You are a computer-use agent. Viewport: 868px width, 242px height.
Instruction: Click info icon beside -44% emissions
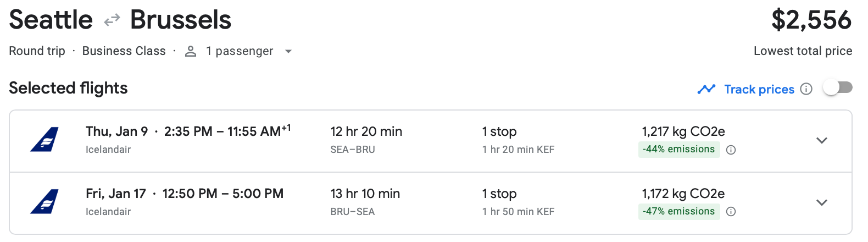(x=731, y=150)
